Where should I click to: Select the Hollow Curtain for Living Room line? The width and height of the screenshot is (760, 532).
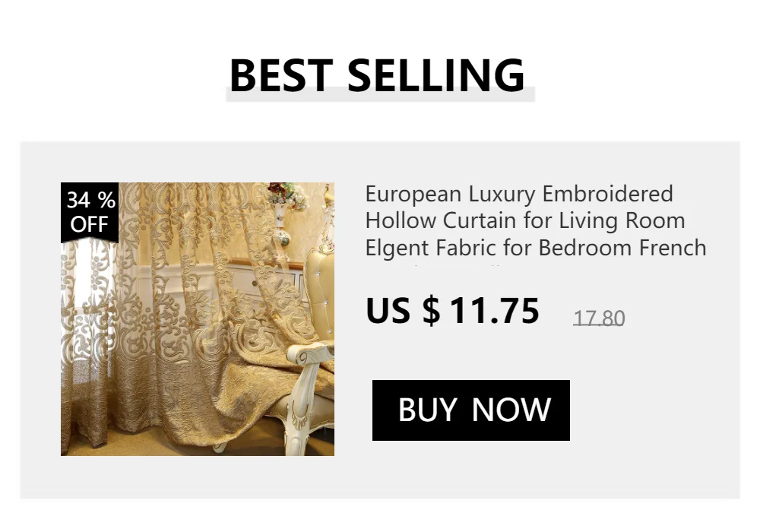coord(525,220)
